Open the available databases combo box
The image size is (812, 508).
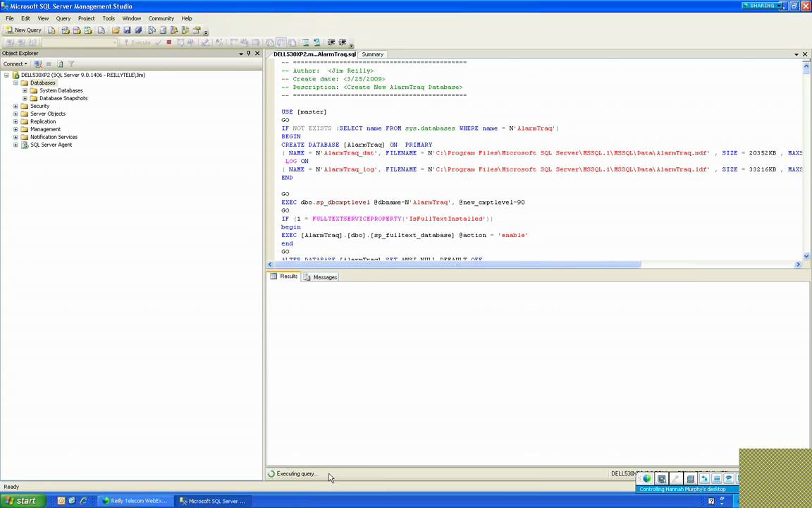79,42
